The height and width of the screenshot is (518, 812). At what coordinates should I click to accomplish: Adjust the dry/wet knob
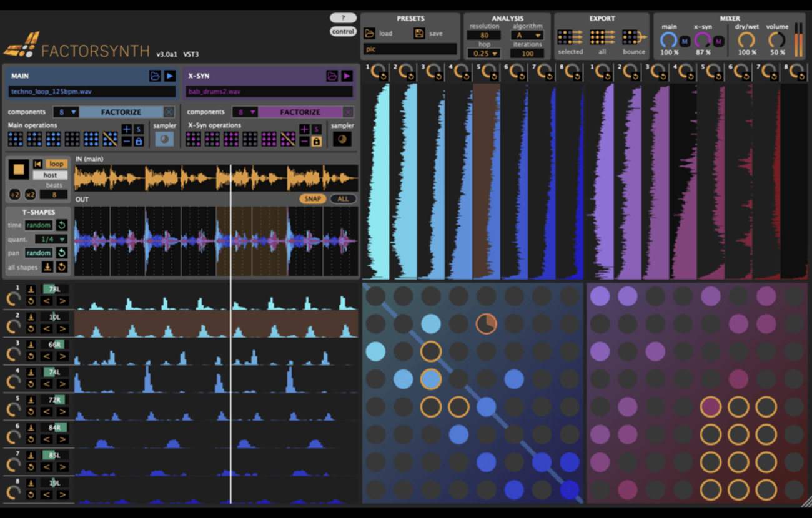click(746, 41)
